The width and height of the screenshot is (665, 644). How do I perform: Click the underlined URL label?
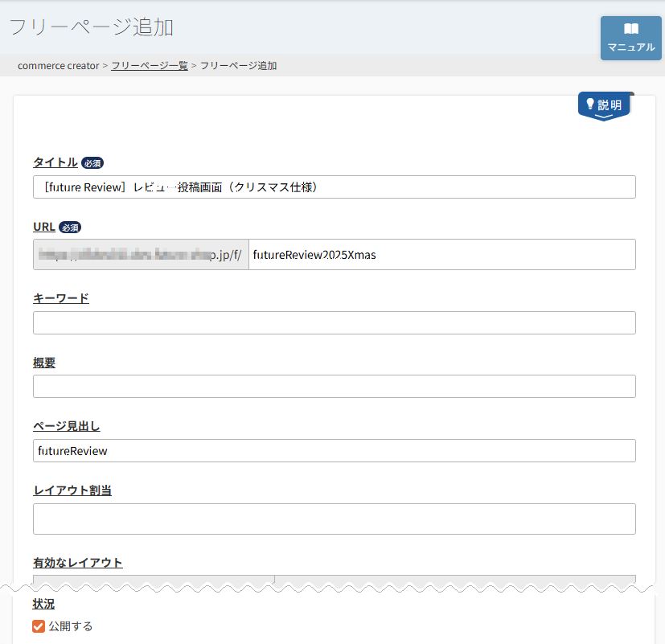pos(44,227)
